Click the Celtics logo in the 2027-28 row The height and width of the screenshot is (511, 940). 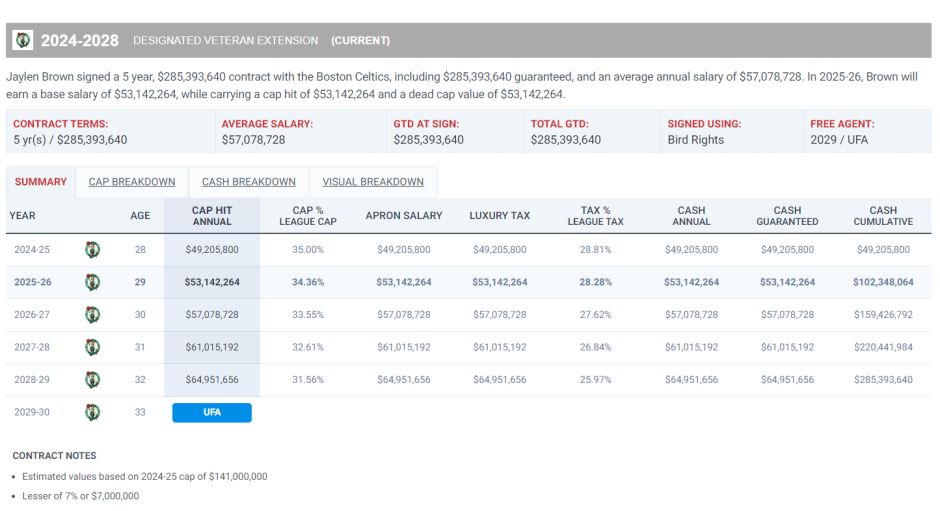[x=92, y=347]
